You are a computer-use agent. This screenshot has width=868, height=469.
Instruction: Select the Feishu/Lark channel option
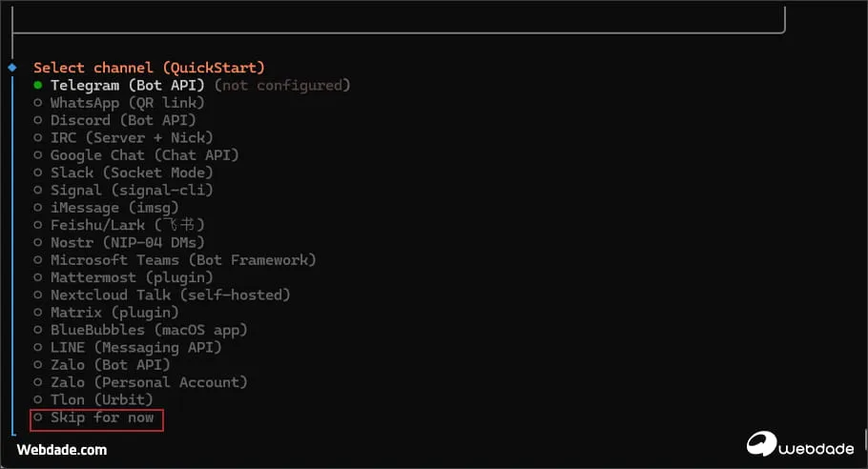tap(127, 225)
